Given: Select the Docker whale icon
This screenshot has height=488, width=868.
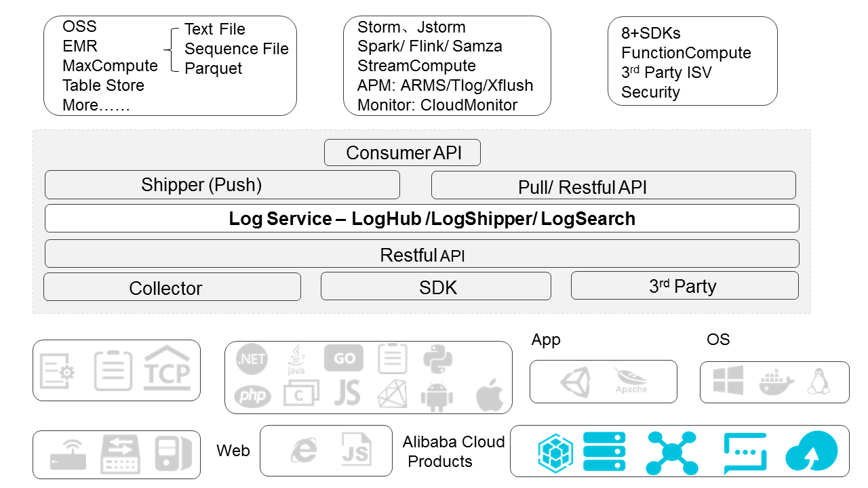Looking at the screenshot, I should (776, 382).
